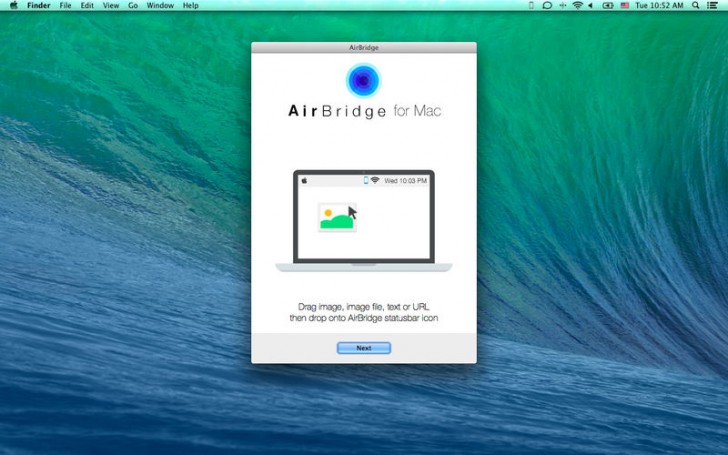Click the 'Drag image, image file, text or URL' line
728x455 pixels.
click(x=364, y=306)
